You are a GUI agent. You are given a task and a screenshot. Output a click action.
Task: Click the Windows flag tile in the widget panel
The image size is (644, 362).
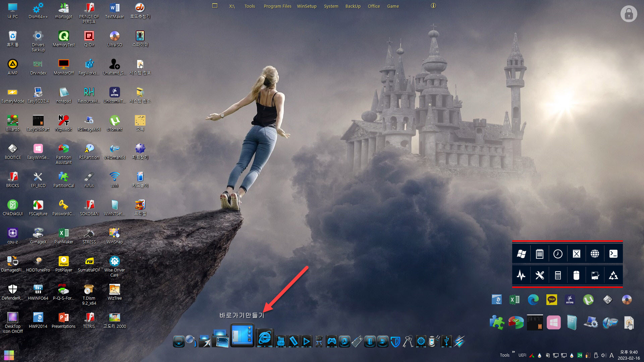(x=521, y=254)
